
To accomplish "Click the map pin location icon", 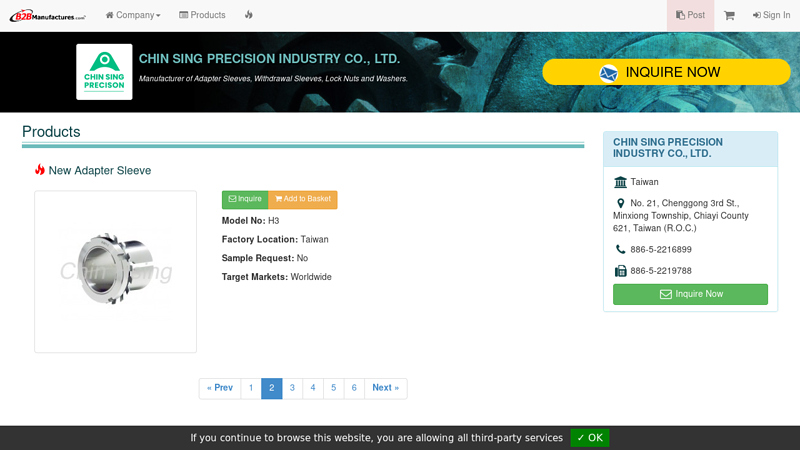I will (x=620, y=203).
